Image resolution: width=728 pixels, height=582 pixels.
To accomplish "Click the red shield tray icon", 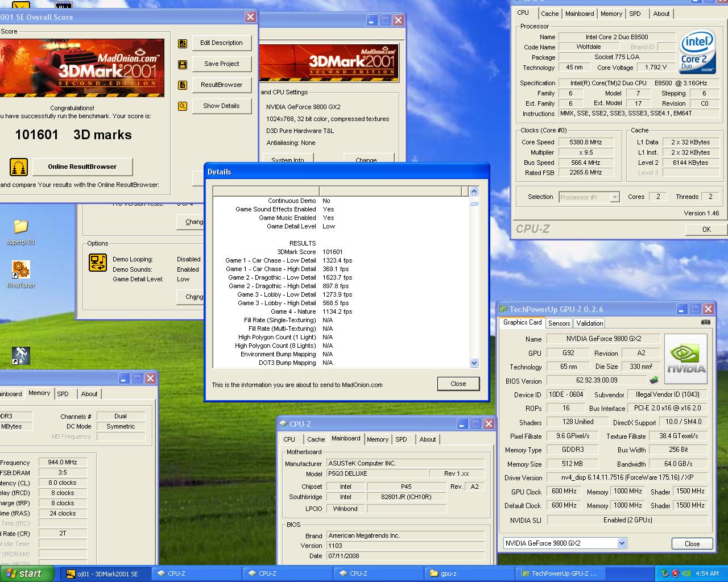I will [675, 573].
